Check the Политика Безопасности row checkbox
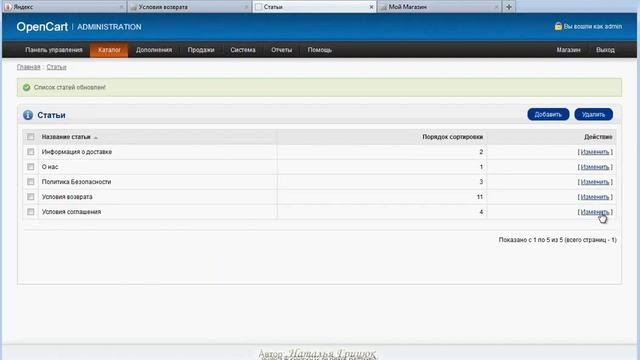 coord(31,182)
